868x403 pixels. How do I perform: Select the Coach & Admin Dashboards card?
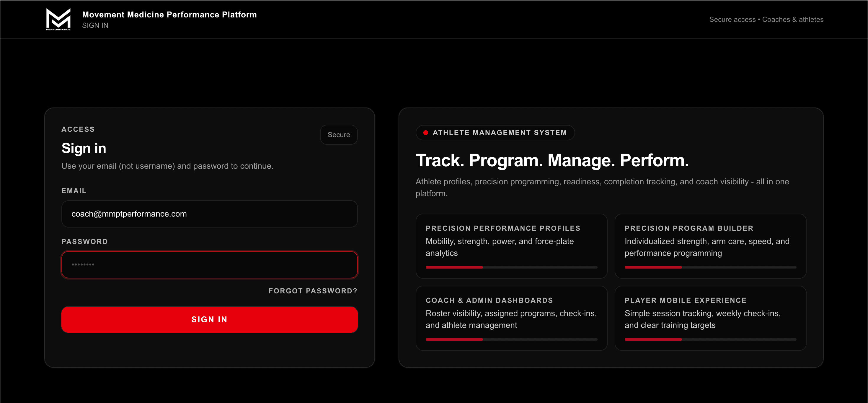pyautogui.click(x=511, y=318)
